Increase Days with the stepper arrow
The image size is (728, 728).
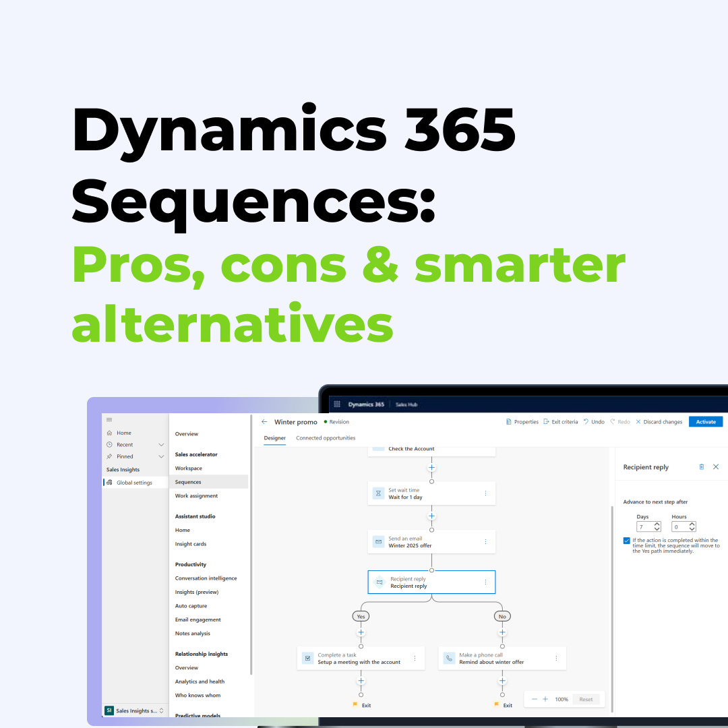click(657, 524)
